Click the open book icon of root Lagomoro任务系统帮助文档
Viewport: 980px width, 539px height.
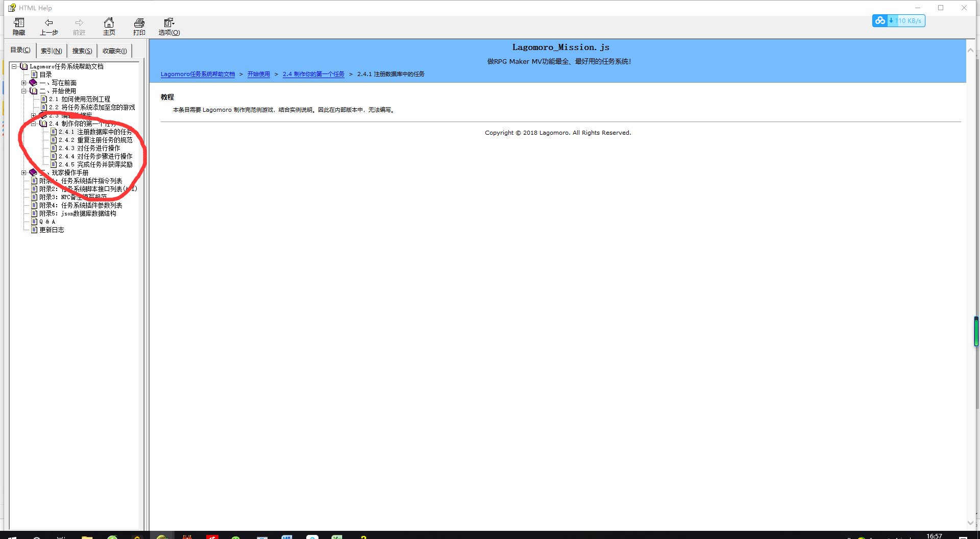coord(24,66)
